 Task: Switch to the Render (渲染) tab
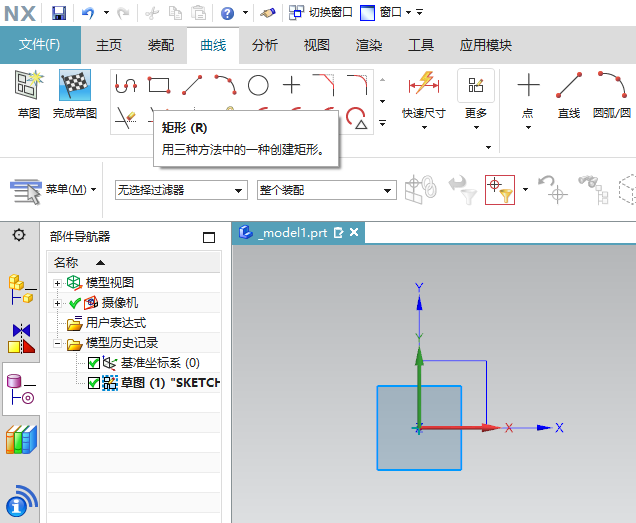click(x=369, y=45)
